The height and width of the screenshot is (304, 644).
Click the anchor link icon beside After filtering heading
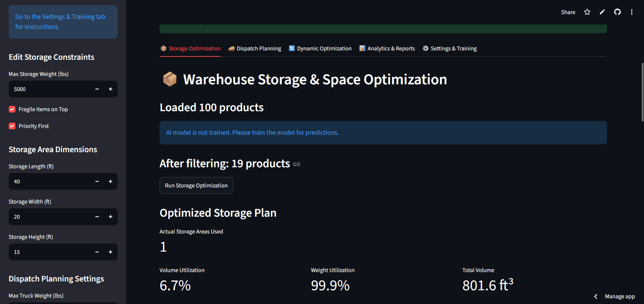pos(297,164)
